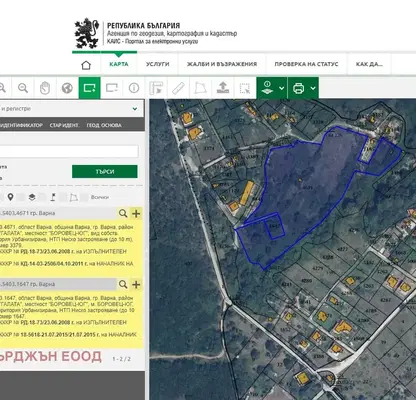This screenshot has width=416, height=400.
Task: Toggle the Всички checkbox
Action: 84,197
